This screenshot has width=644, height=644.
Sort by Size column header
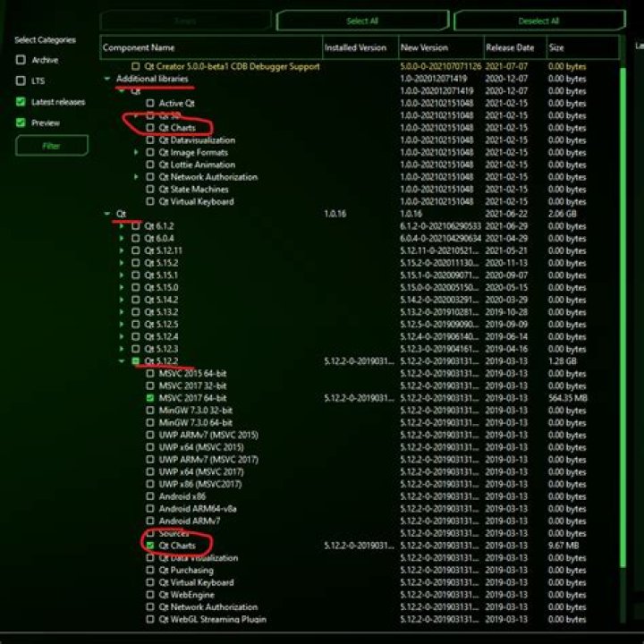click(583, 47)
